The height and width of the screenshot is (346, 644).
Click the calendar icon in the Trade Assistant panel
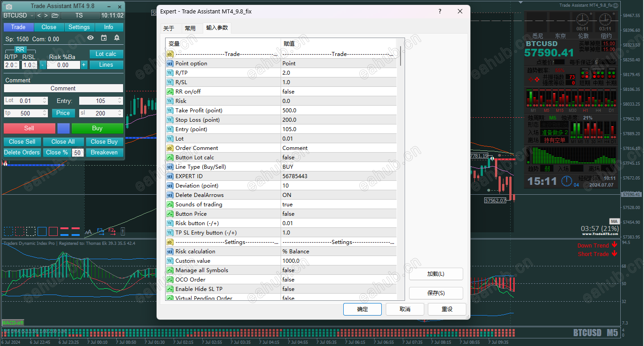point(104,38)
